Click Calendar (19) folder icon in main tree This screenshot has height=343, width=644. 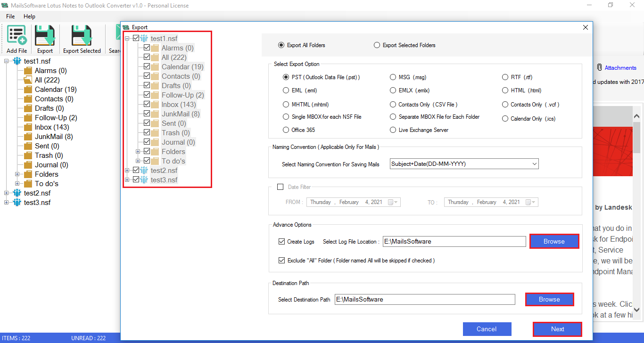[x=28, y=90]
